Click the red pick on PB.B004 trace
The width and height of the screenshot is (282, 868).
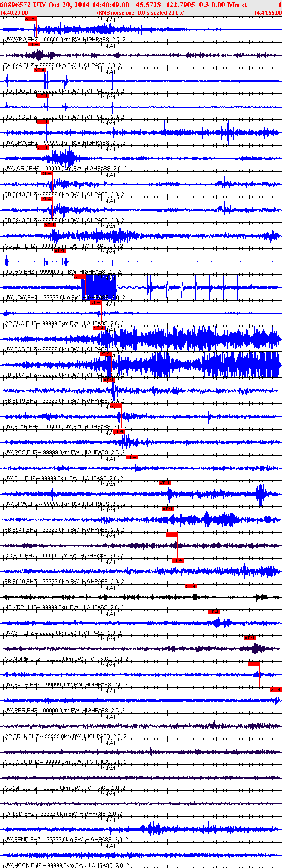tap(106, 354)
